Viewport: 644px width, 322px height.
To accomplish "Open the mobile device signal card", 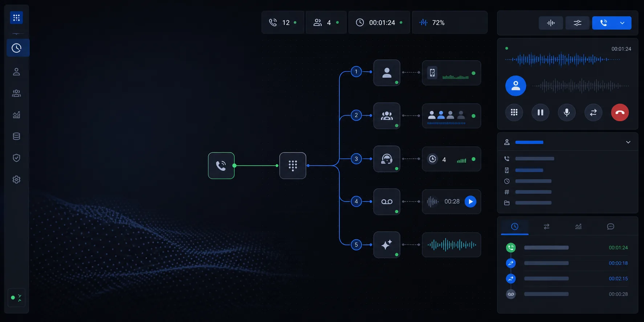I will [451, 73].
